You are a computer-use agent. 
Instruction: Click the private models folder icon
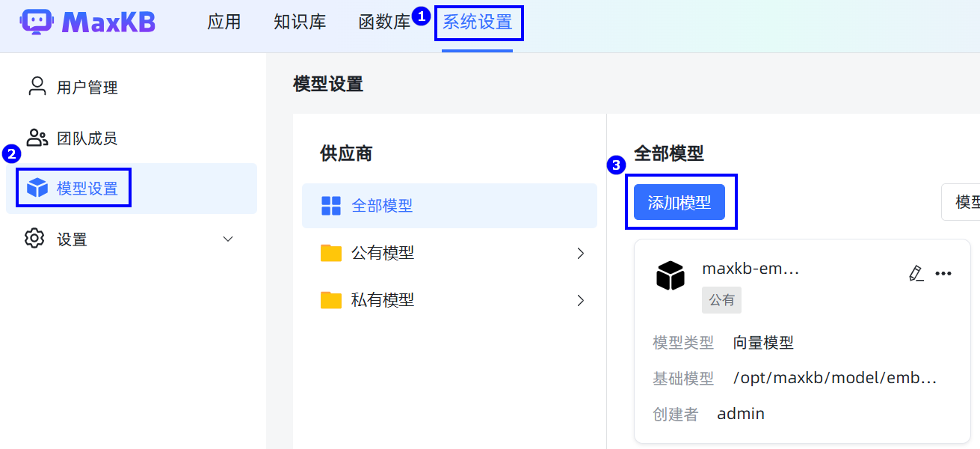[330, 300]
